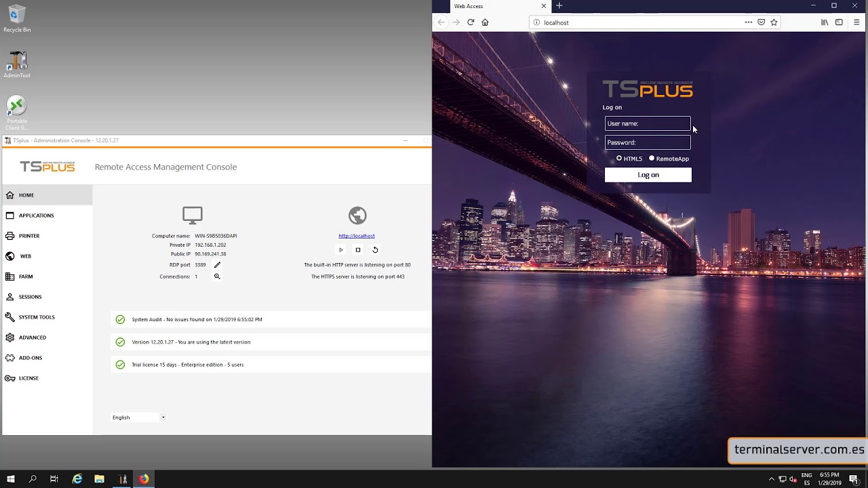This screenshot has height=488, width=868.
Task: Open Advanced settings in sidebar
Action: coord(47,338)
